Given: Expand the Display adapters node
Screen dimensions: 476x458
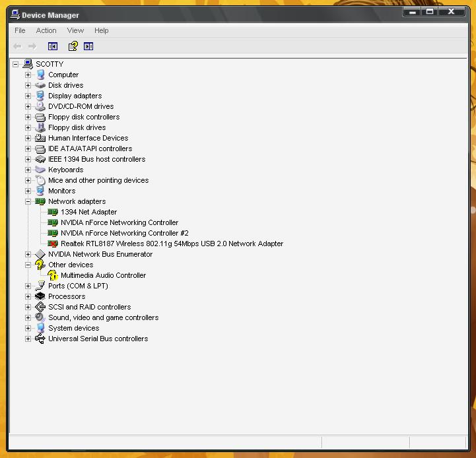Looking at the screenshot, I should click(x=28, y=96).
